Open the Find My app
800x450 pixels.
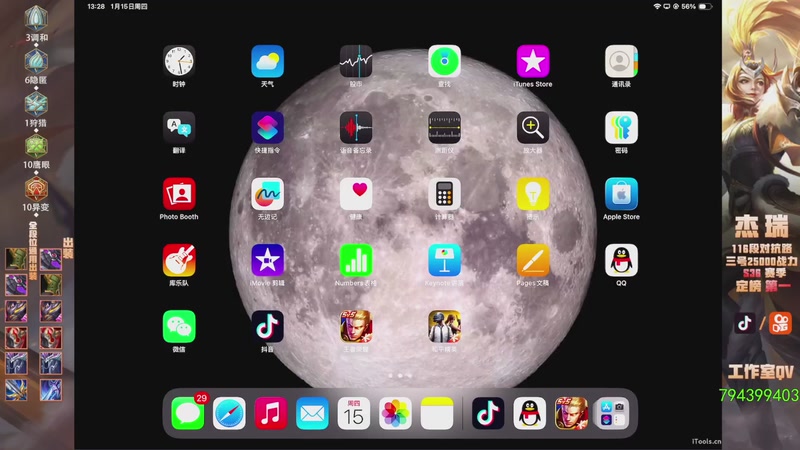pyautogui.click(x=444, y=61)
